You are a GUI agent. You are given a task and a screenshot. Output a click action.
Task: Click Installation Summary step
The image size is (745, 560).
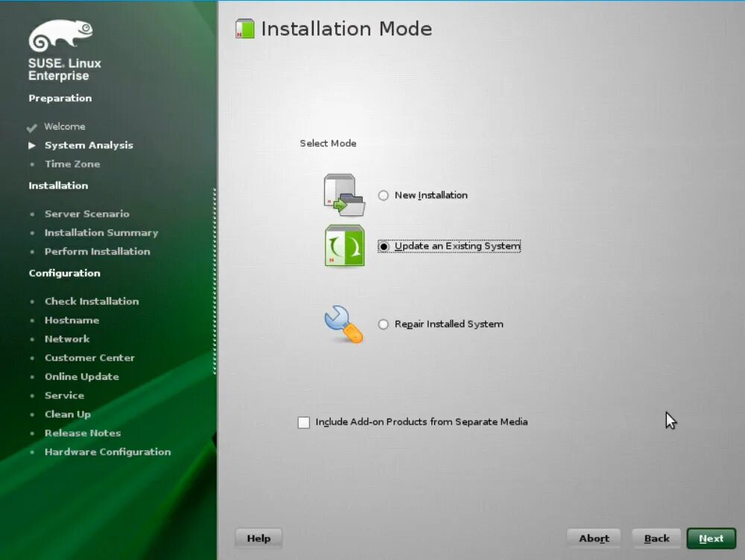click(101, 233)
